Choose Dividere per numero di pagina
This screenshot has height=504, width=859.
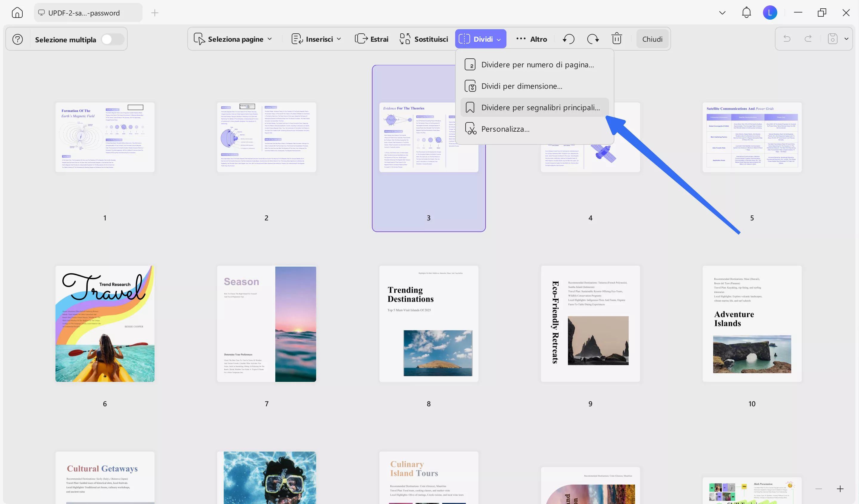click(x=537, y=65)
